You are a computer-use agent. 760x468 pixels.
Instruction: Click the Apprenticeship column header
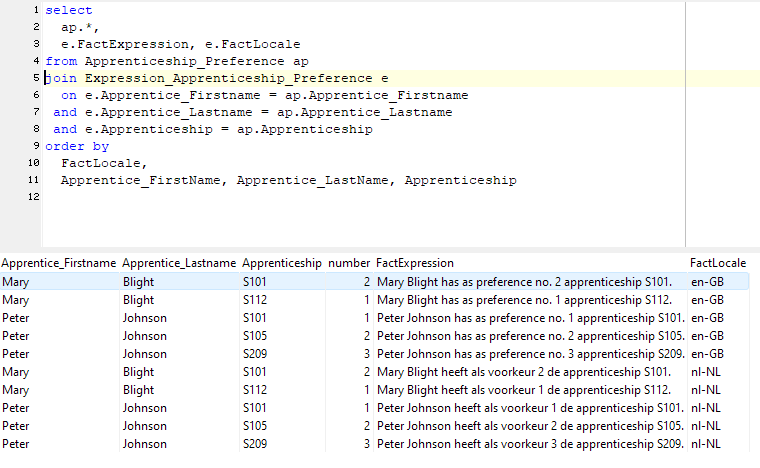point(282,263)
